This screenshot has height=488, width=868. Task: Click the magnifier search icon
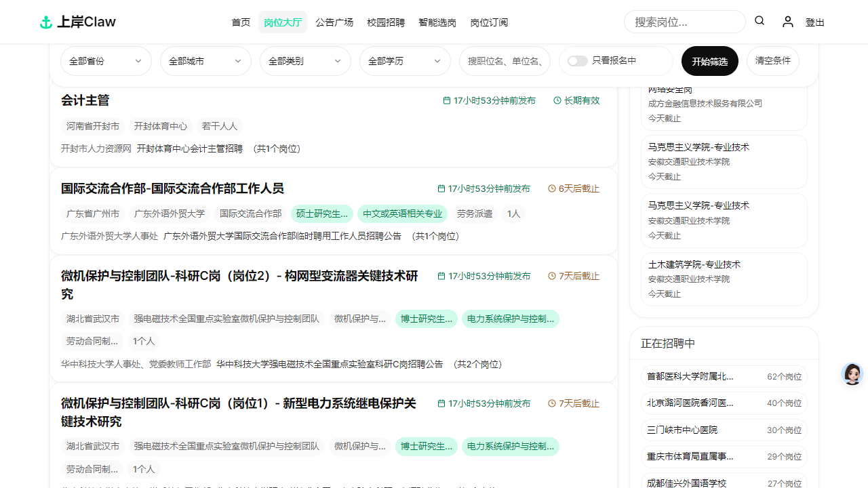(759, 21)
